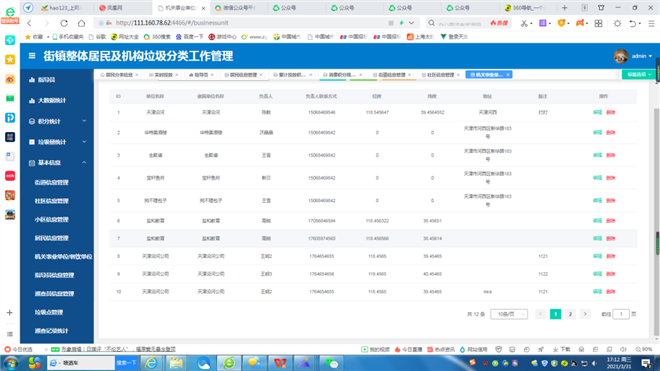
Task: Click the green mail icon in browser sidebar
Action: coord(10,99)
